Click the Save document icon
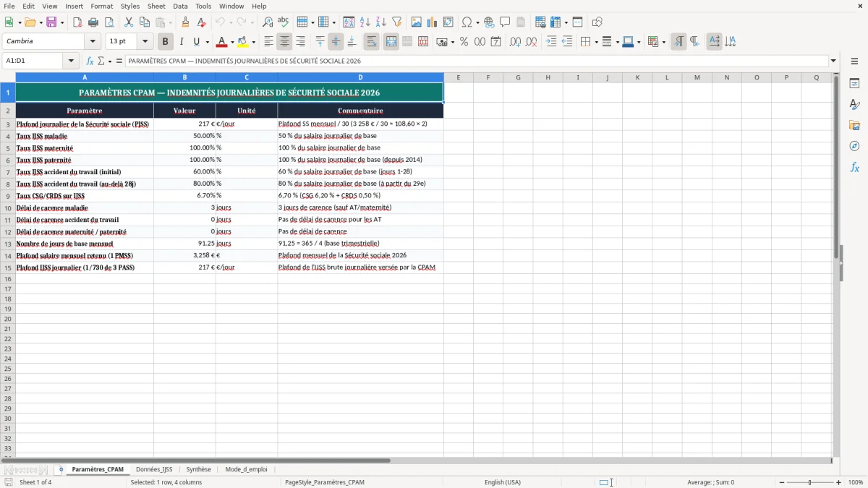 [x=51, y=22]
